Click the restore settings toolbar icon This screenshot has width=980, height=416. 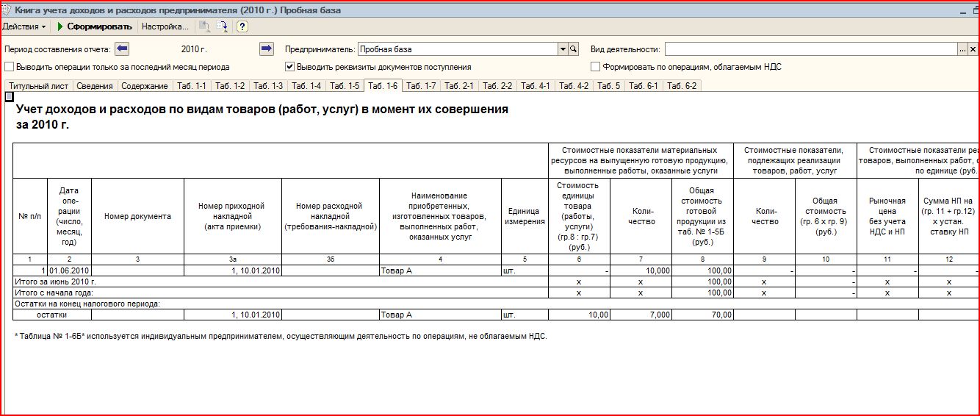click(204, 26)
